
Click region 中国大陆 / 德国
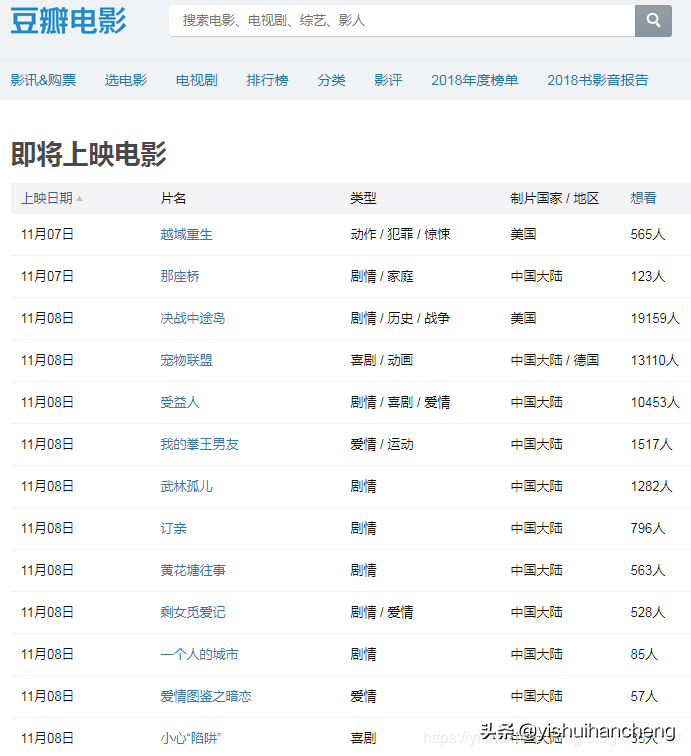click(x=555, y=360)
